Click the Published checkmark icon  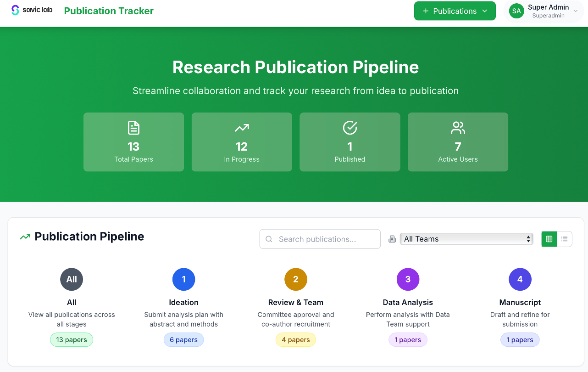point(349,128)
